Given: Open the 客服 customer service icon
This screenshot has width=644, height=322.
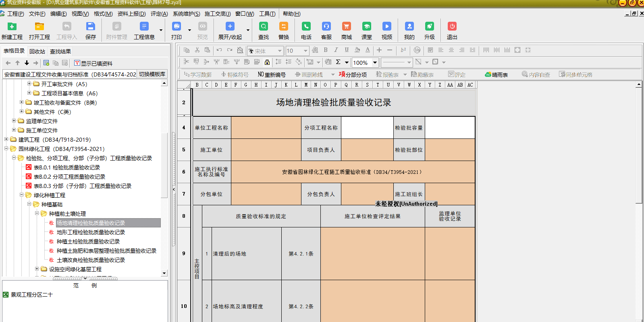Looking at the screenshot, I should [x=326, y=27].
